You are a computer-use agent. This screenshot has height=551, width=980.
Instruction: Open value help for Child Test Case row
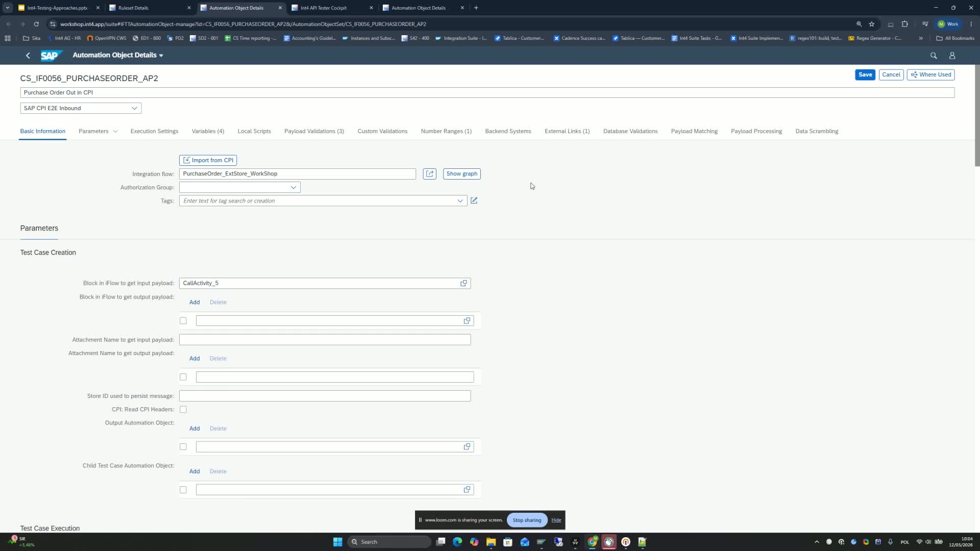467,490
